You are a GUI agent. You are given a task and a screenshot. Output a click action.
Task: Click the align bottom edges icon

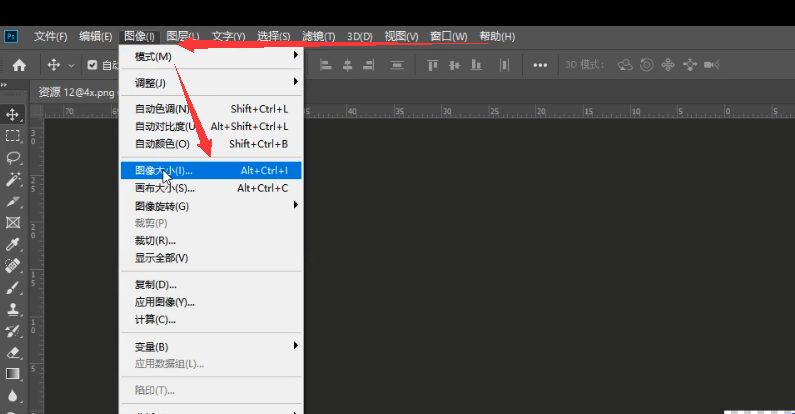(x=476, y=65)
